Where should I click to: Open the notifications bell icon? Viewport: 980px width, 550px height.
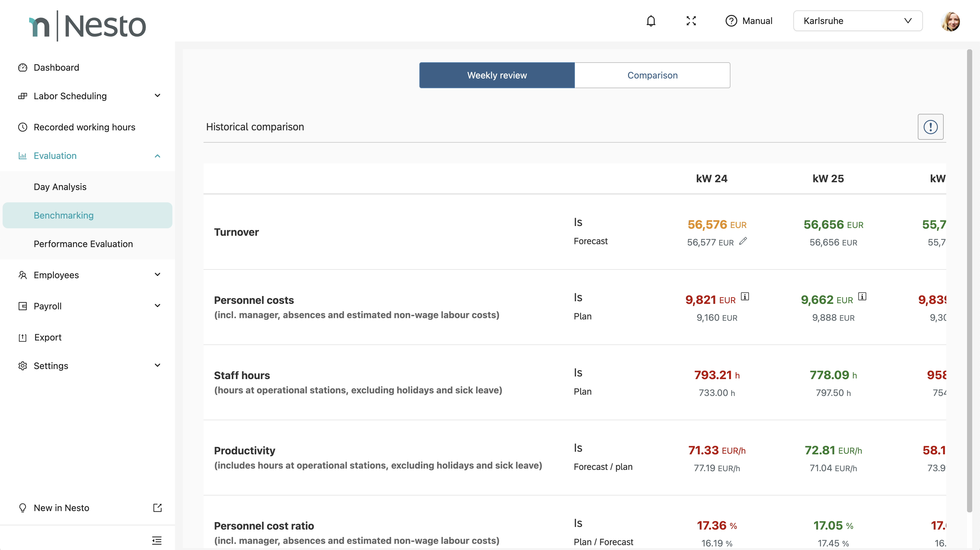(651, 21)
